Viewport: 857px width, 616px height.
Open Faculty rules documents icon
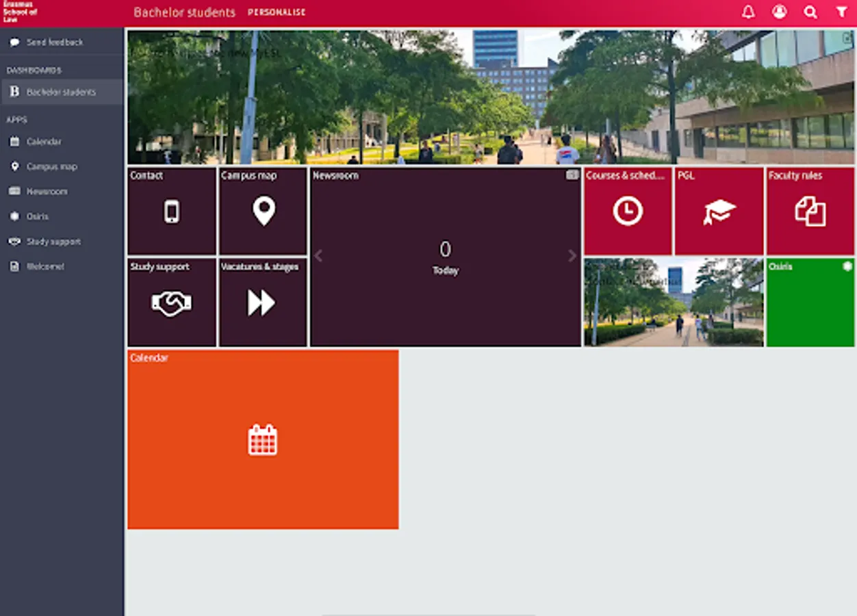[x=810, y=211]
